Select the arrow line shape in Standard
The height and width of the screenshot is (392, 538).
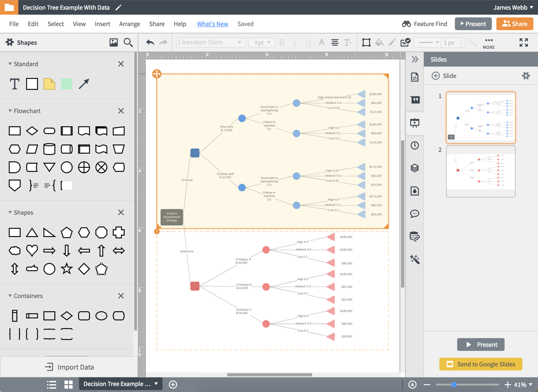tap(84, 83)
